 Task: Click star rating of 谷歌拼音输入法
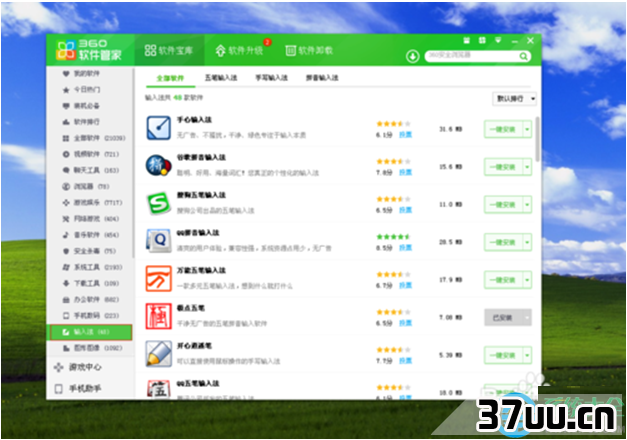[x=393, y=161]
